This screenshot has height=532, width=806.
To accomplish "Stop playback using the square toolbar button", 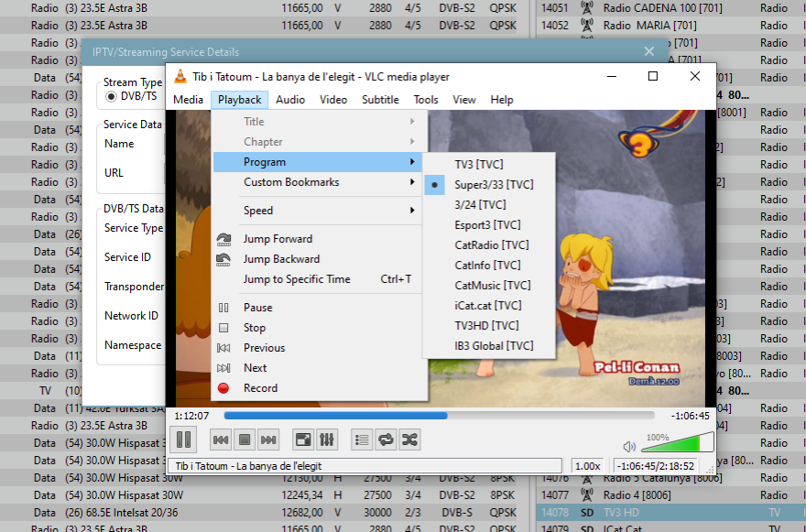I will [245, 440].
